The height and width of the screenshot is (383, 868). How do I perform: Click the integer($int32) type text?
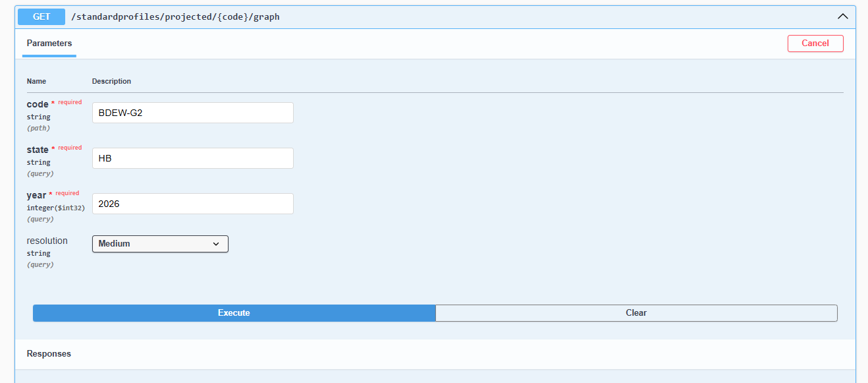tap(55, 208)
